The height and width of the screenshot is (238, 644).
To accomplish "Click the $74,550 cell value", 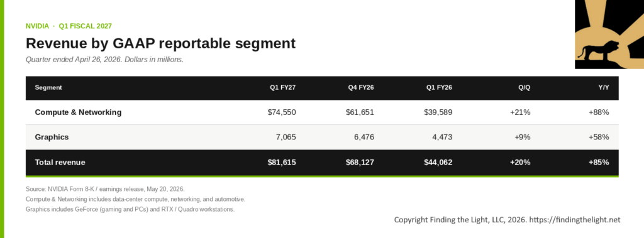I will click(281, 112).
